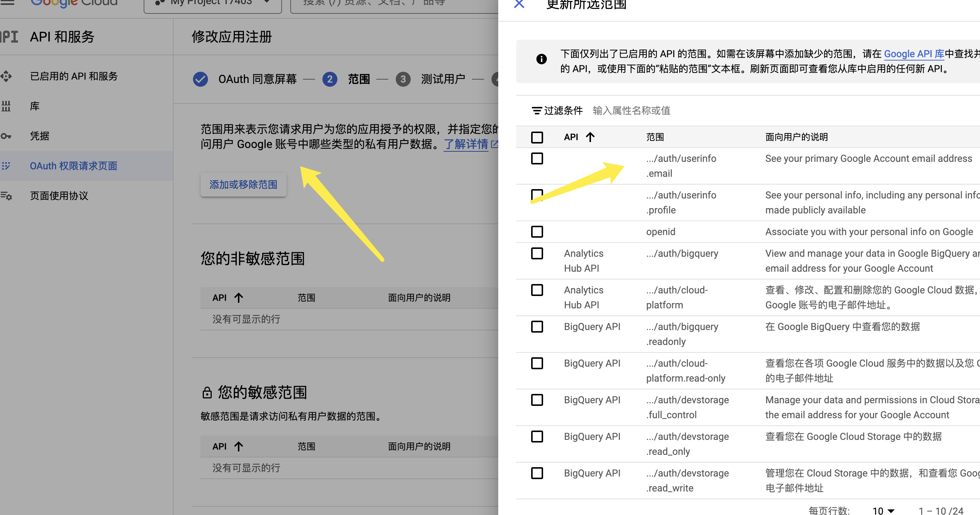Check the openid scope row
980x515 pixels.
click(537, 232)
